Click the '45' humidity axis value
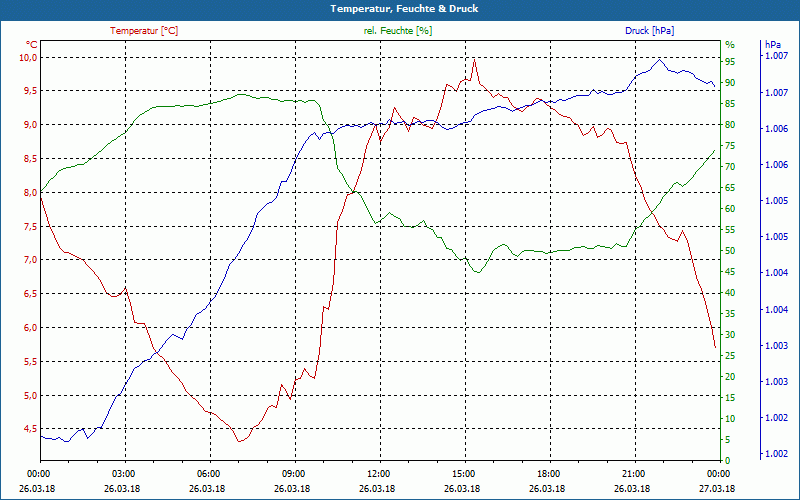 [730, 271]
